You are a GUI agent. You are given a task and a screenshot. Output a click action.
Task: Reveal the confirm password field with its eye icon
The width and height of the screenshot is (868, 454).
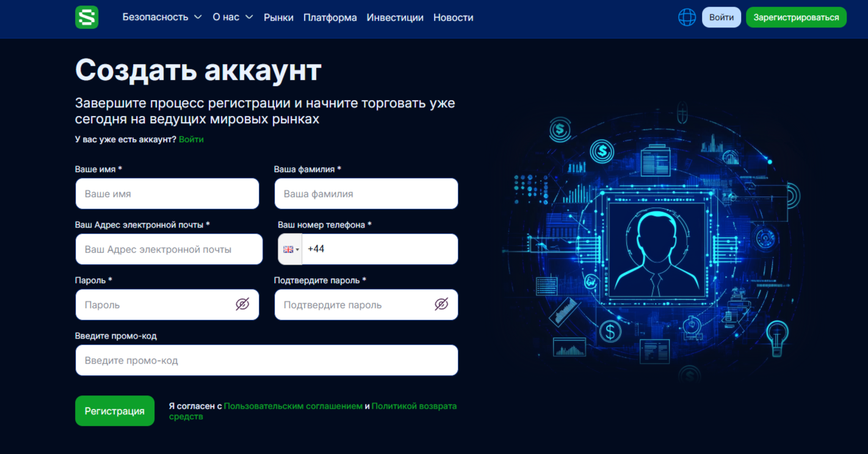pyautogui.click(x=441, y=304)
